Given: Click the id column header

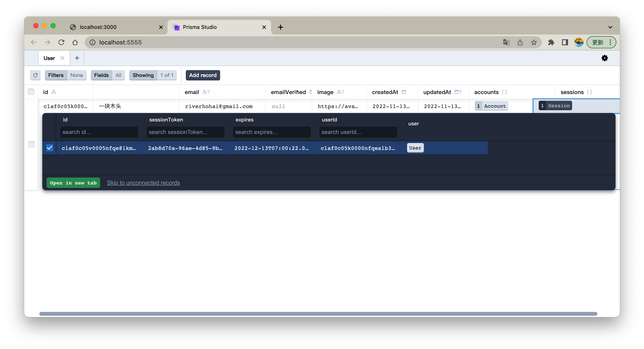Looking at the screenshot, I should coord(65,92).
